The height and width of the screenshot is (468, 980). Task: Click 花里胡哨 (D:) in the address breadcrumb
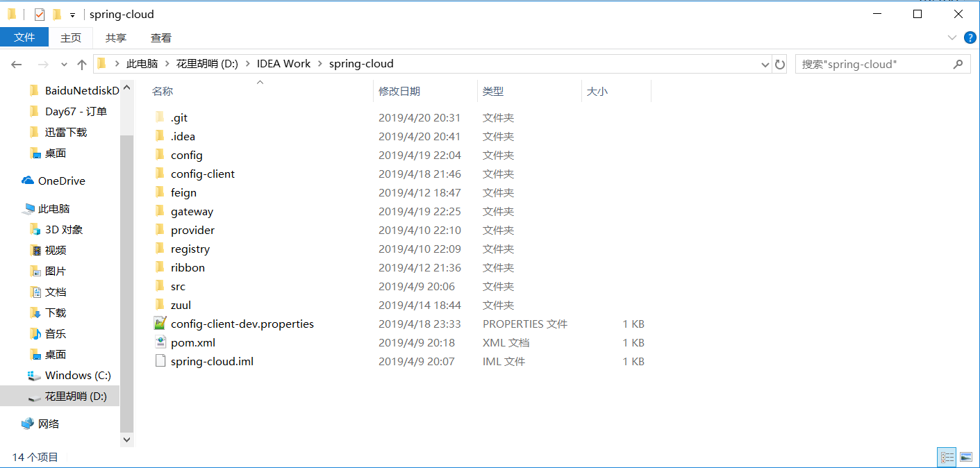tap(207, 64)
